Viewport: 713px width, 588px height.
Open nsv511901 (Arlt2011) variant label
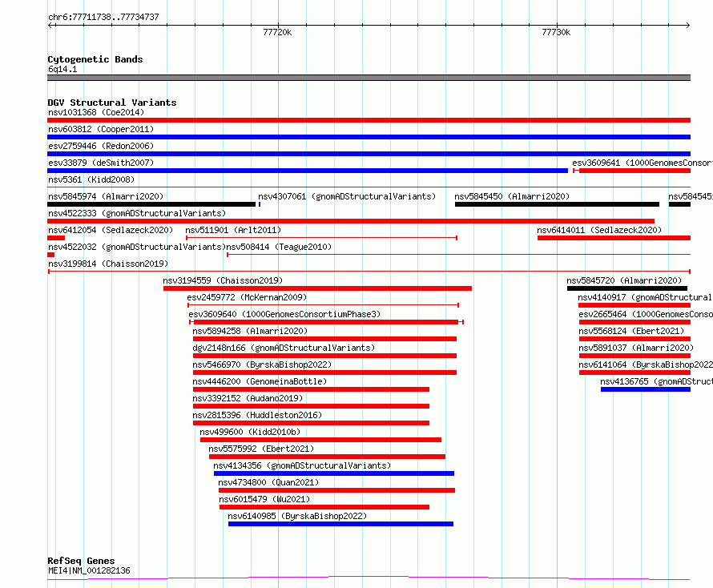click(233, 230)
